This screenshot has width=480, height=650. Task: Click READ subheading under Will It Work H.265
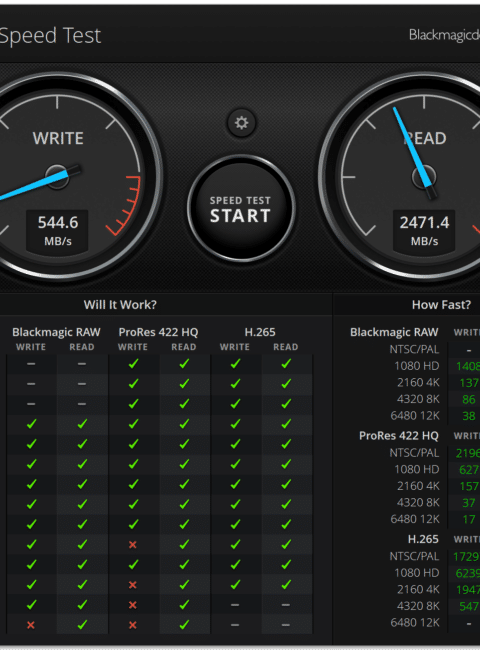tap(286, 347)
